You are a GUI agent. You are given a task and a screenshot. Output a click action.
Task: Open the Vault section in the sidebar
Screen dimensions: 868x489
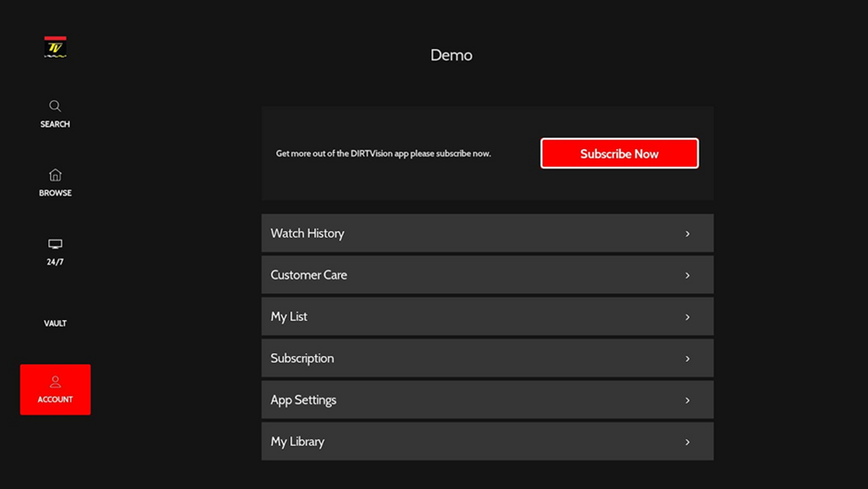pos(55,323)
